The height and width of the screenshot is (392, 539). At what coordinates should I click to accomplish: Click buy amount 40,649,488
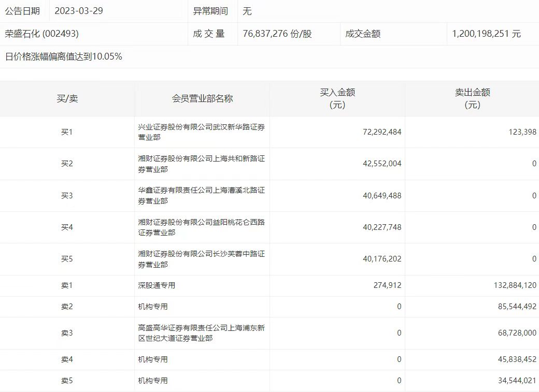(382, 196)
